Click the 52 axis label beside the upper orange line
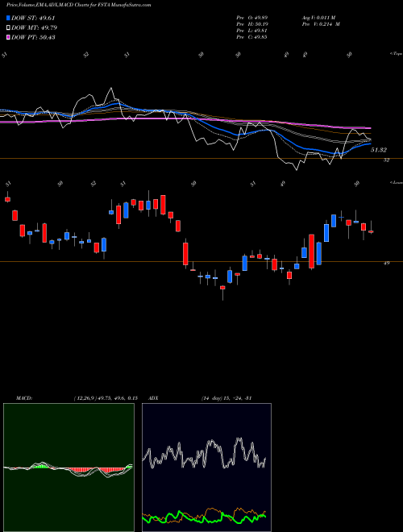Screen dimensions: 403x532 pos(386,160)
